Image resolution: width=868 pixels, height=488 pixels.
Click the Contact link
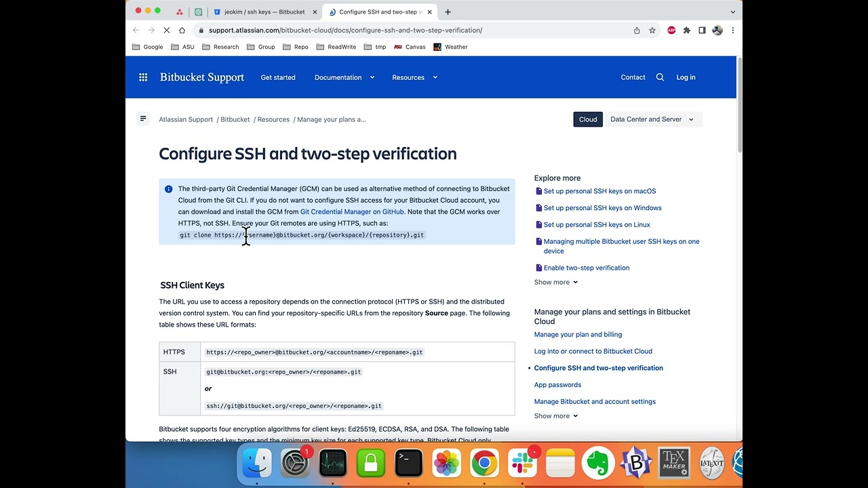point(633,77)
